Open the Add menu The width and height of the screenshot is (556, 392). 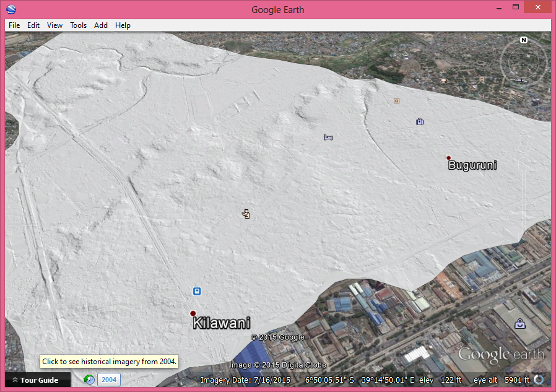(101, 25)
